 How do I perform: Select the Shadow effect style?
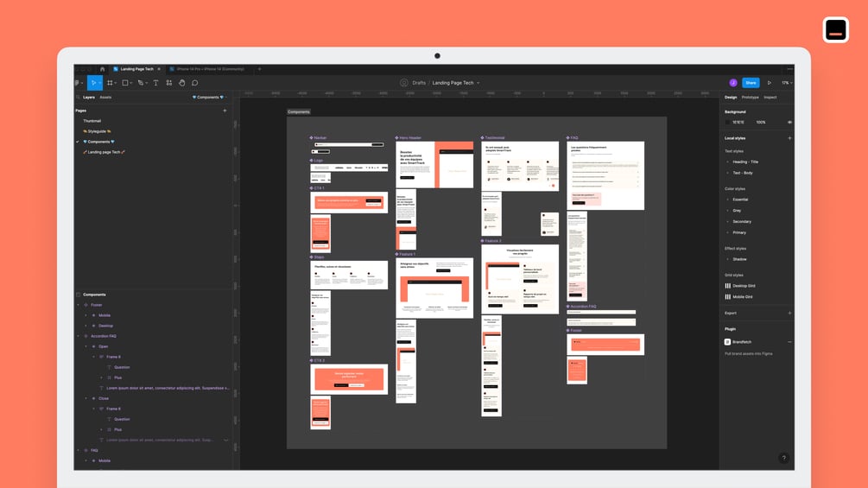pyautogui.click(x=739, y=259)
